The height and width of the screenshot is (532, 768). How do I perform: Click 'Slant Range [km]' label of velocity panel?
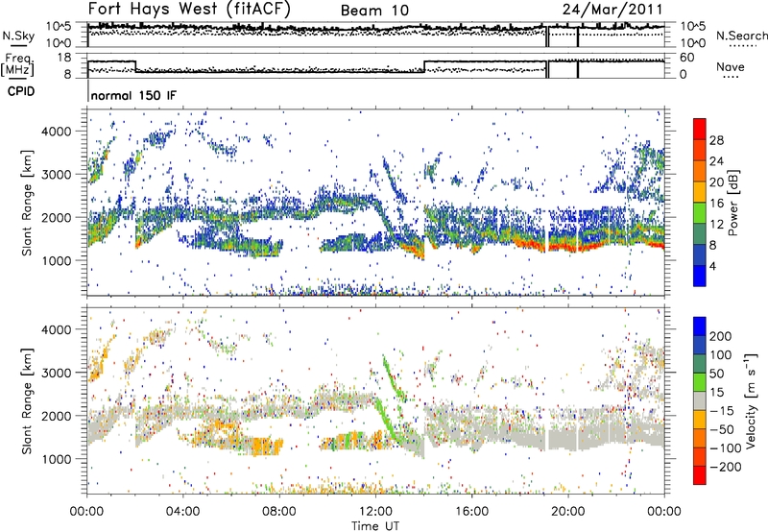click(x=27, y=400)
